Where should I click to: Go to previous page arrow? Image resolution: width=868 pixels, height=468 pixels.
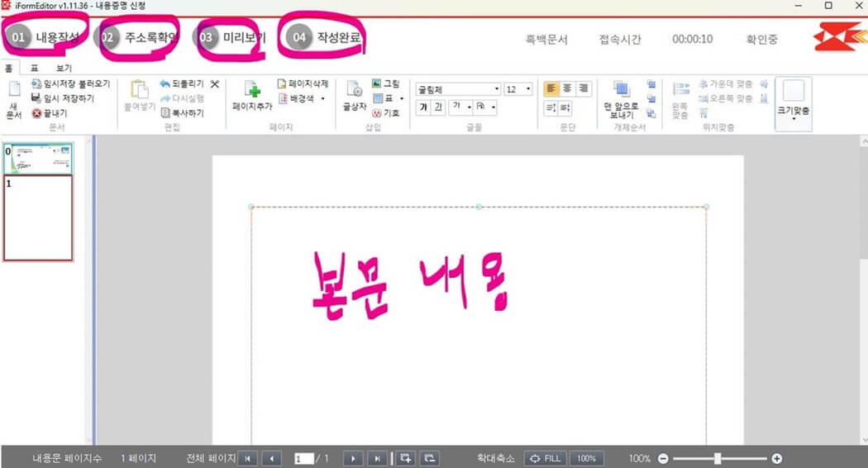click(x=271, y=459)
